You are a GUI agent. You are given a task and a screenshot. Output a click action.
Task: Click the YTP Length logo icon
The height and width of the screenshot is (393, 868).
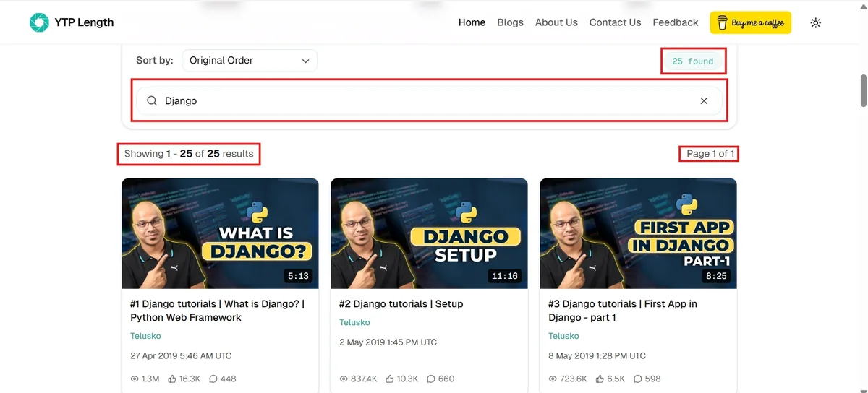pyautogui.click(x=39, y=22)
